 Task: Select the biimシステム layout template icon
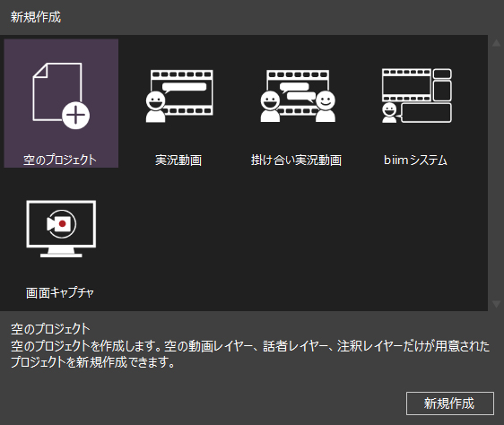click(417, 95)
